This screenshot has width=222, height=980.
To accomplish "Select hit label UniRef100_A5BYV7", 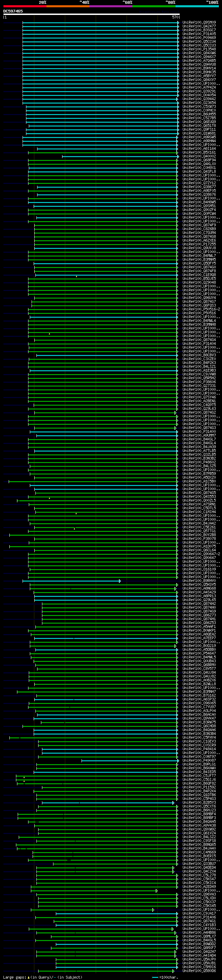I will 199,76.
